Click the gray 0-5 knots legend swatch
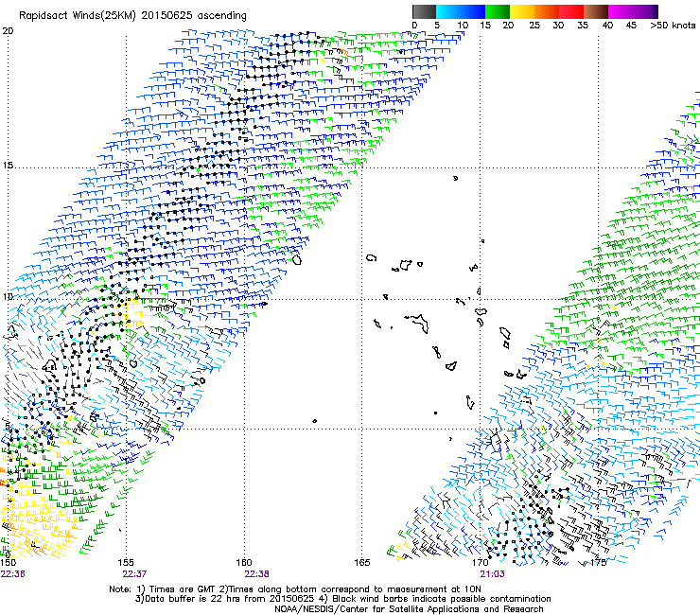 (x=424, y=11)
